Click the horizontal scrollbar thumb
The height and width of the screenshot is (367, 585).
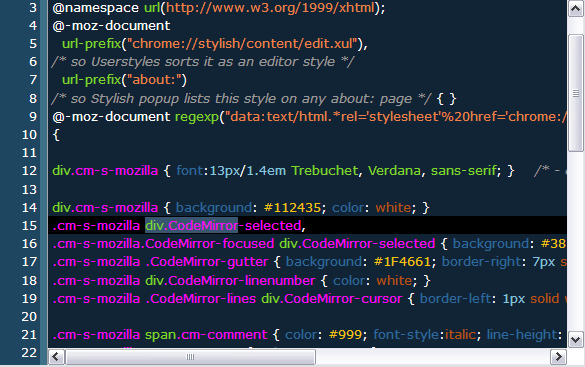pyautogui.click(x=190, y=357)
